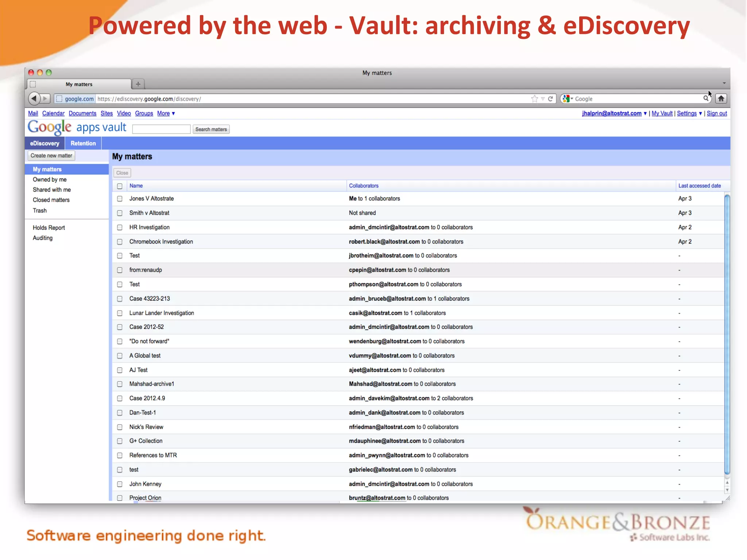Screen dimensions: 747x560
Task: Open the Case 2012.4.9 matter
Action: [147, 398]
